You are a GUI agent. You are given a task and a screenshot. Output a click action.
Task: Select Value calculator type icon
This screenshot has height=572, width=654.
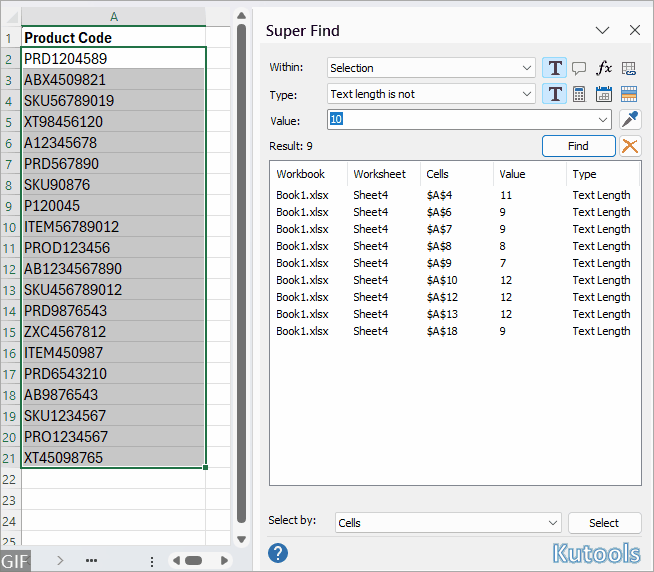579,94
